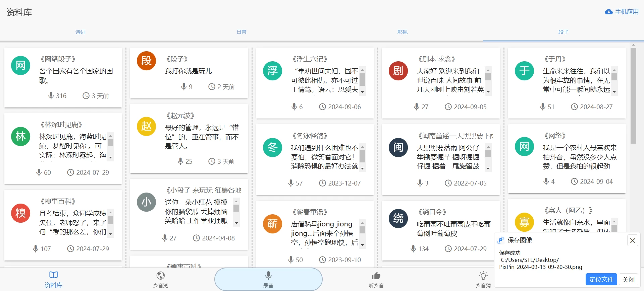Click the 小 avatar of 小段子 card
This screenshot has width=644, height=291.
[x=147, y=202]
